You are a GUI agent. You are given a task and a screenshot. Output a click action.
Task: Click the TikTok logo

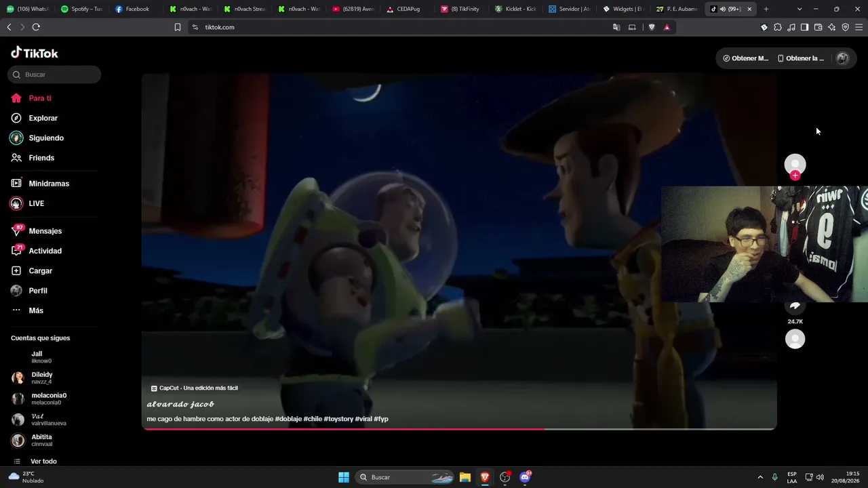point(35,53)
